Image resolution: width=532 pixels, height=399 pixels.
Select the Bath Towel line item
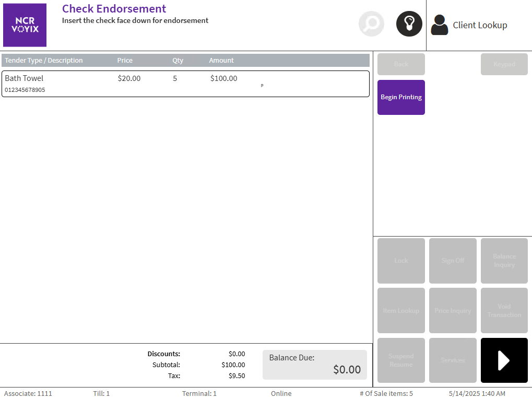(x=185, y=84)
